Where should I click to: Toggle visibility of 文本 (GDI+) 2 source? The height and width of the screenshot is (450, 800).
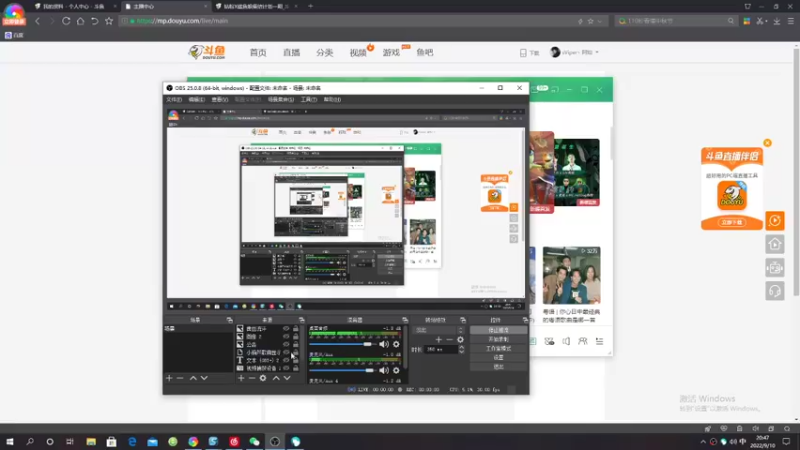(x=286, y=360)
